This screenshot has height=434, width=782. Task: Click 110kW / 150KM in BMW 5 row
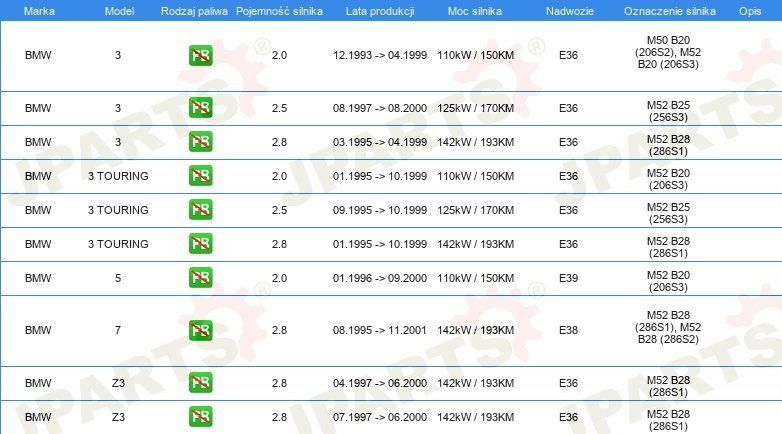point(476,278)
